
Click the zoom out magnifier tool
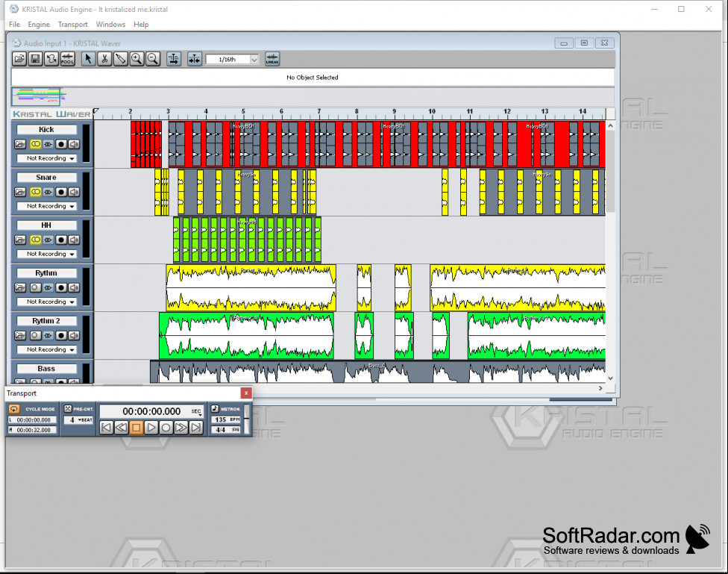click(153, 59)
